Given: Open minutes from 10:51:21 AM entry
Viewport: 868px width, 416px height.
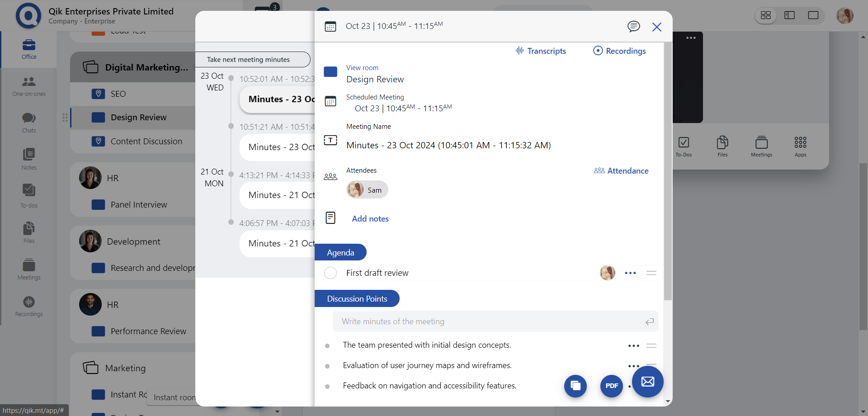Looking at the screenshot, I should 277,147.
